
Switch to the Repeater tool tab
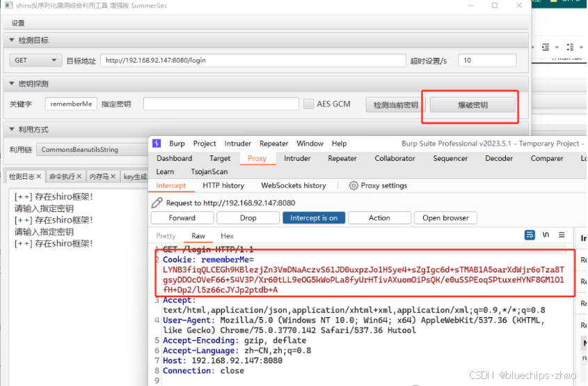[x=342, y=158]
